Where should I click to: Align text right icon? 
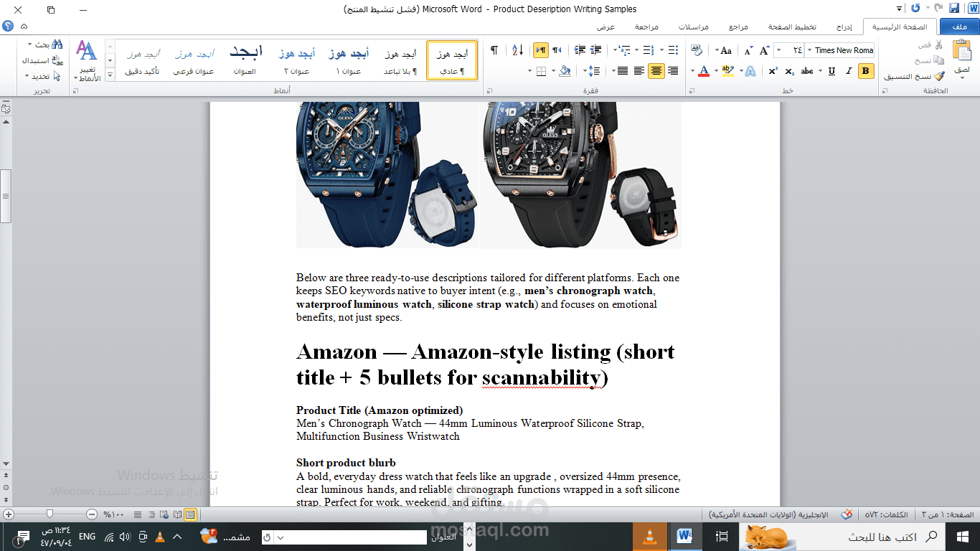[x=673, y=71]
